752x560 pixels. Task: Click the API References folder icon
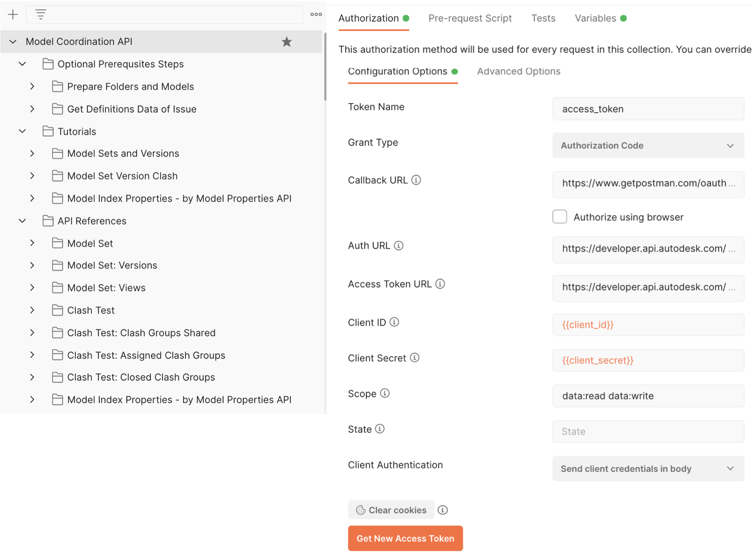click(48, 221)
